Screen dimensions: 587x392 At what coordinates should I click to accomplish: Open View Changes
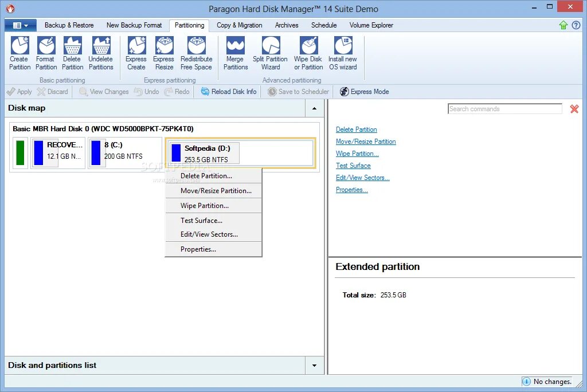(104, 92)
